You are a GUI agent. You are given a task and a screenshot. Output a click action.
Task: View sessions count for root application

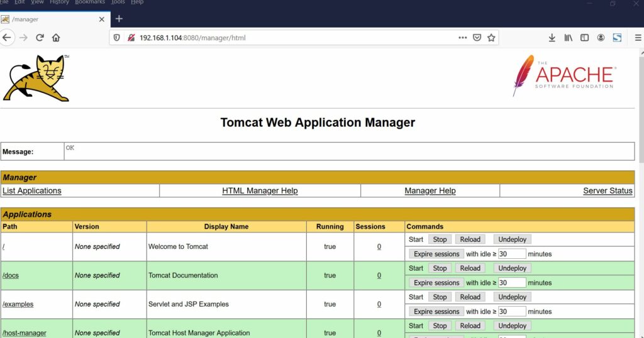[379, 246]
